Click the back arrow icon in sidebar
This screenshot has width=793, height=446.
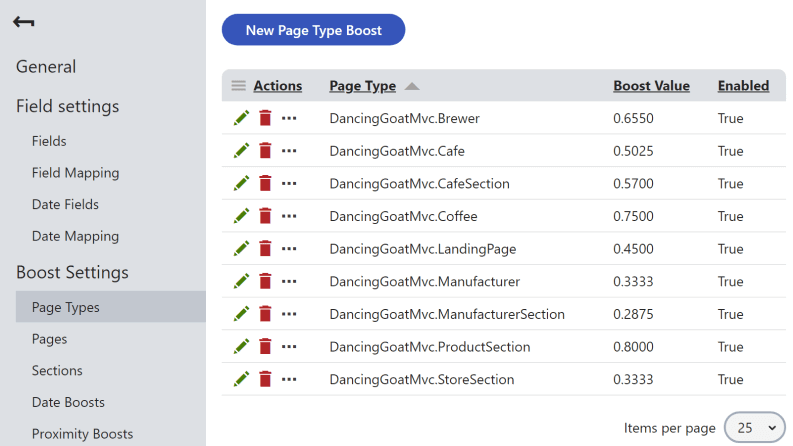pos(24,22)
